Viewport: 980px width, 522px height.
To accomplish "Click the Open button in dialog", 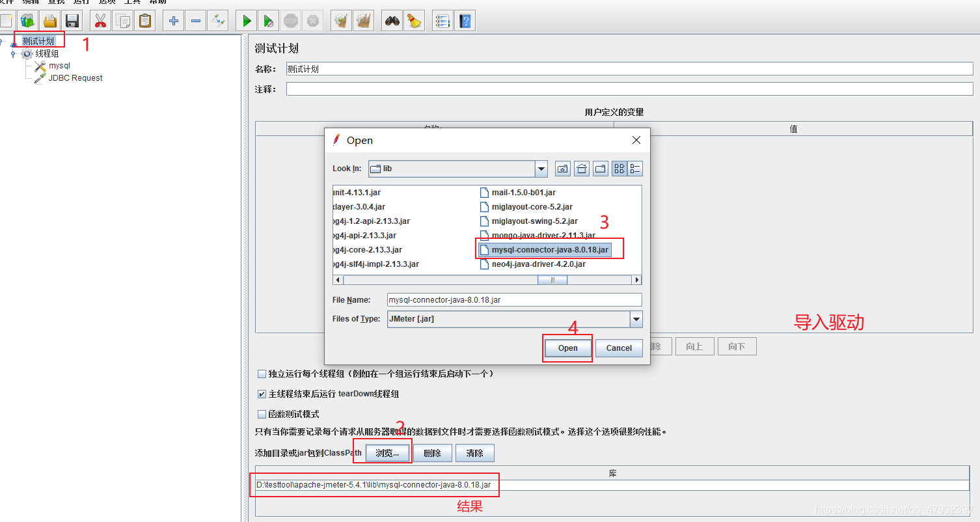I will coord(568,348).
